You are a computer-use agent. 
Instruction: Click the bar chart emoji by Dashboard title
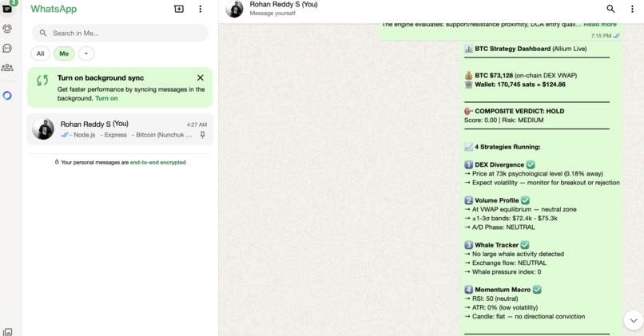click(469, 49)
